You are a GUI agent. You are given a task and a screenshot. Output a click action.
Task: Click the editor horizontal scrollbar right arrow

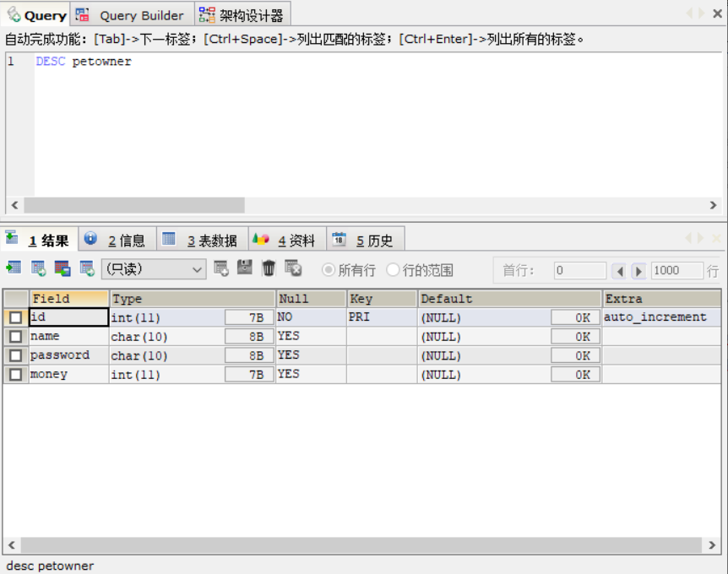point(713,205)
